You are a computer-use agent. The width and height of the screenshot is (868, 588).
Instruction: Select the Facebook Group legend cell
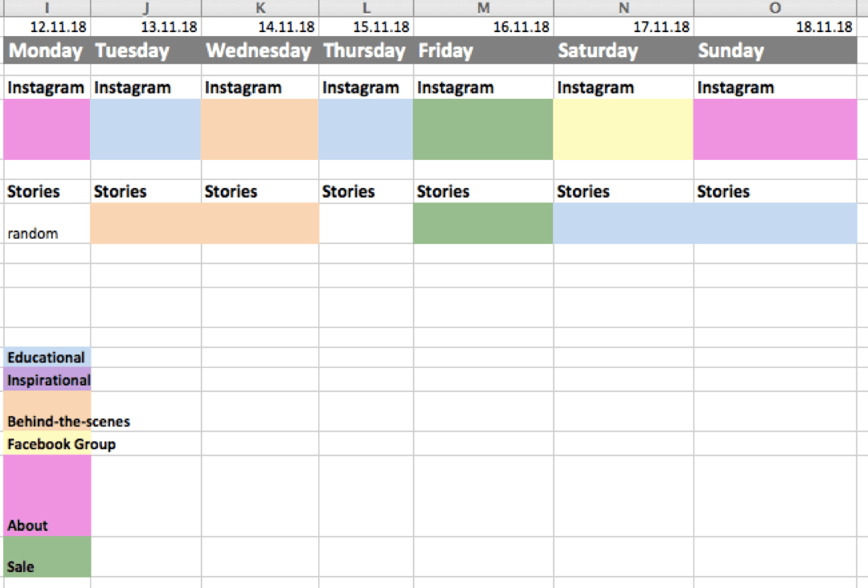[47, 443]
